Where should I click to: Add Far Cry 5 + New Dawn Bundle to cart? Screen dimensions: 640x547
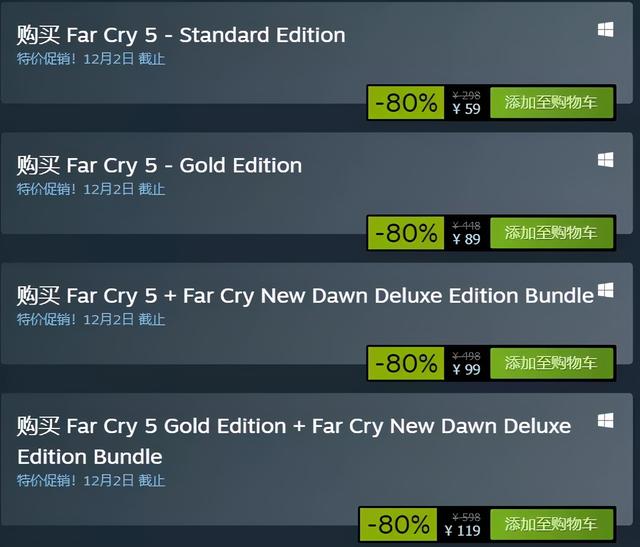[x=551, y=363]
